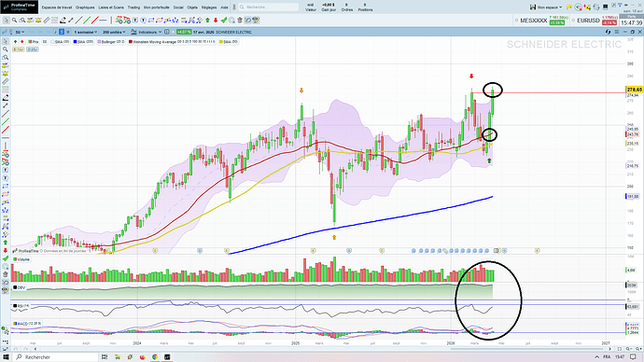Open File Explorer from the taskbar

tap(117, 357)
